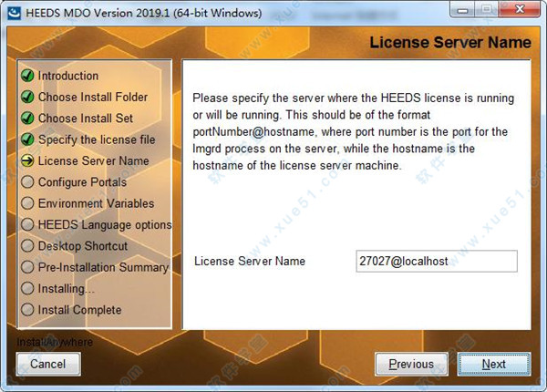
Task: Select the Pre-Installation Summary step label
Action: 103,267
